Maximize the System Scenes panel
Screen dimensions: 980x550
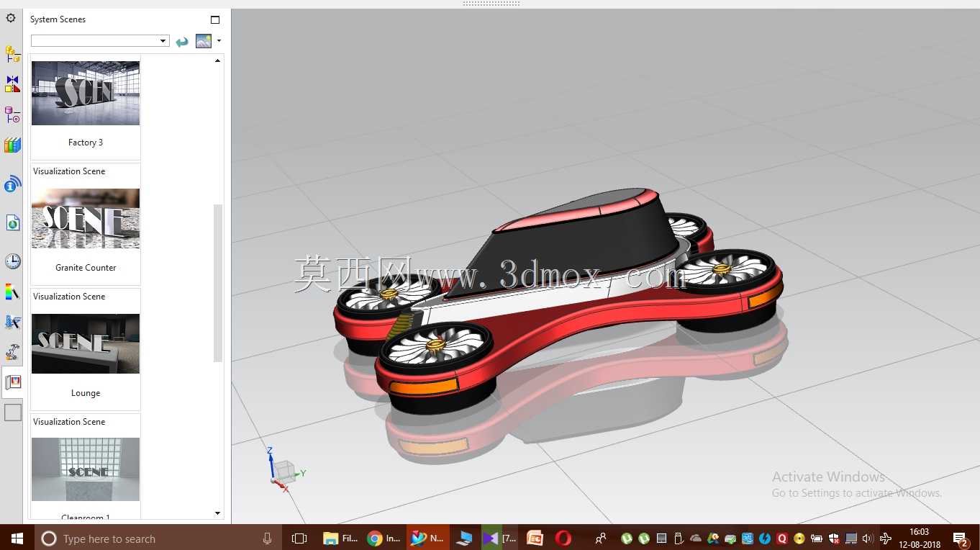tap(215, 19)
